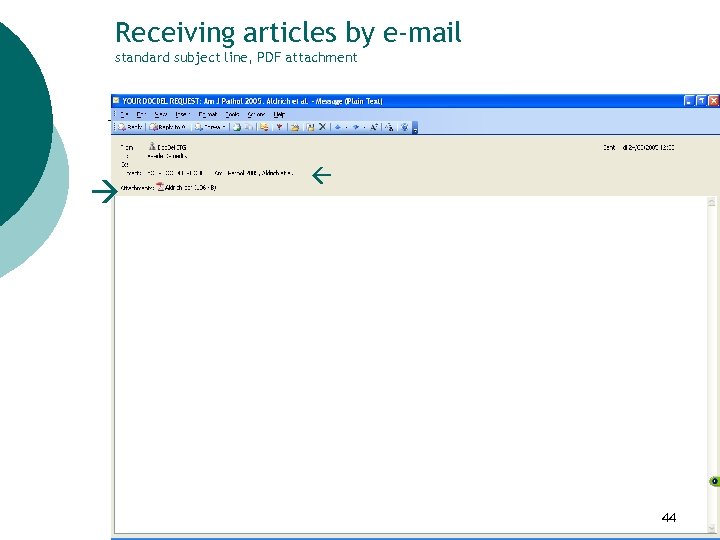Open the previous item arrow dropdown

pyautogui.click(x=346, y=127)
